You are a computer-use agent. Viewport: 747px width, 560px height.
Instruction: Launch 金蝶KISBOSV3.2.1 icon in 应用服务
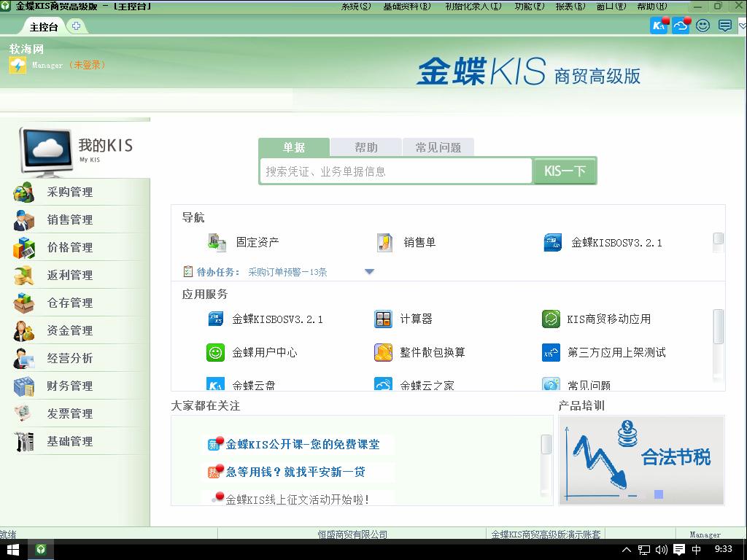point(215,319)
